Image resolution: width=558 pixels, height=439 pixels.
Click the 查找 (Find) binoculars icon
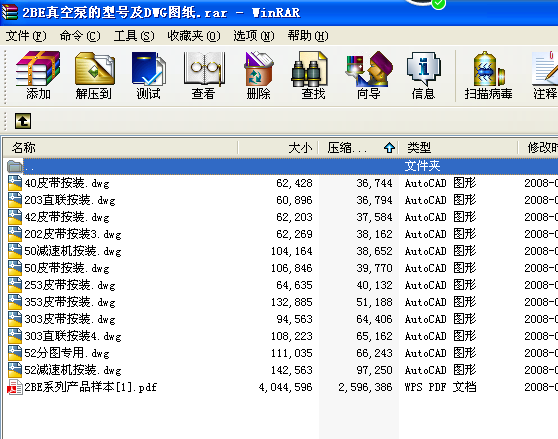309,69
